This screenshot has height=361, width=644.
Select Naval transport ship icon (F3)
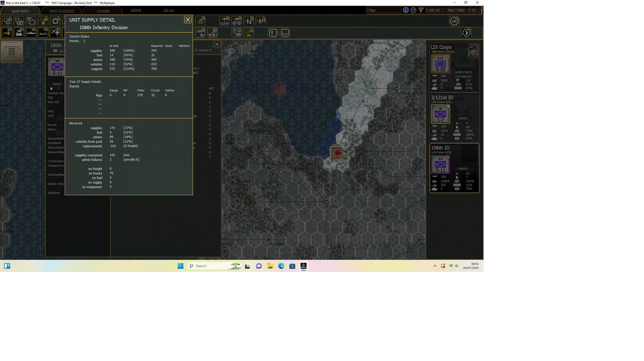(x=31, y=33)
